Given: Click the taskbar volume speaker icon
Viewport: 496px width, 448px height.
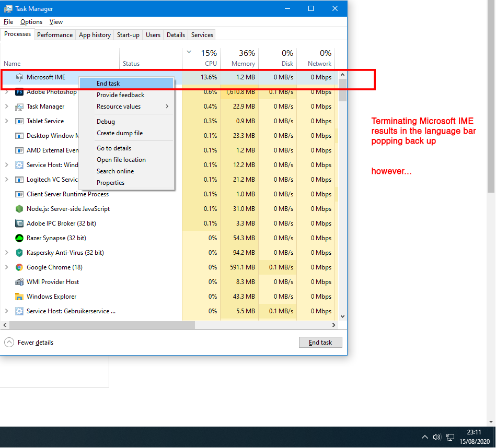Looking at the screenshot, I should click(x=437, y=437).
